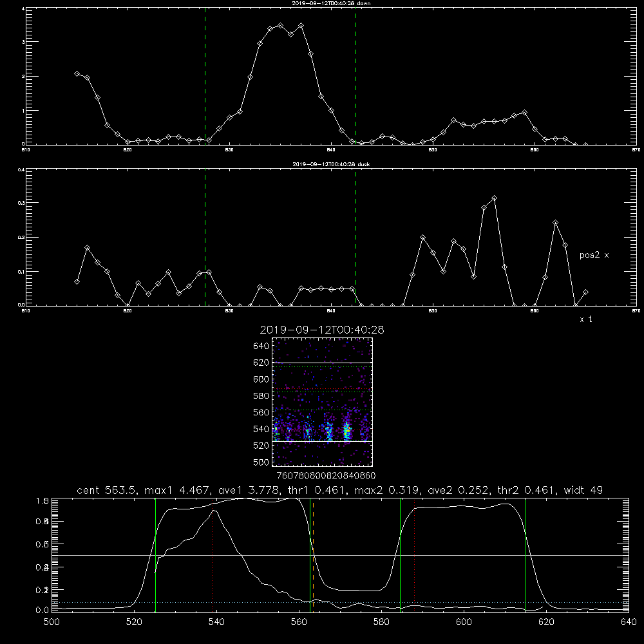Click the red dotted vertical line near 539
This screenshot has width=644, height=644.
[213, 555]
